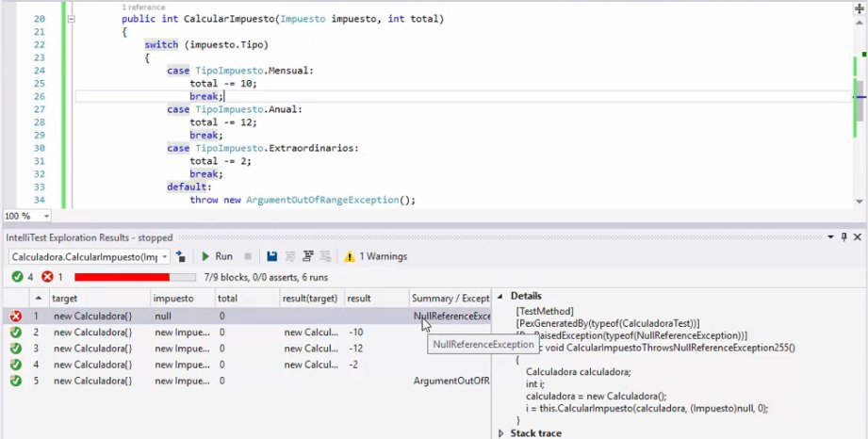Click 'new Impue...' impuesto cell in row 5

pos(182,381)
